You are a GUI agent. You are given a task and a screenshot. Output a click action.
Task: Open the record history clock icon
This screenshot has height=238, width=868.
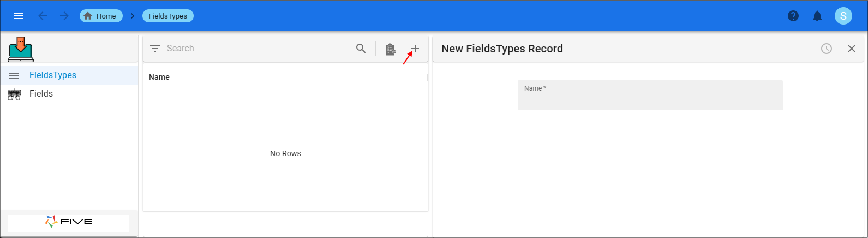click(x=827, y=49)
